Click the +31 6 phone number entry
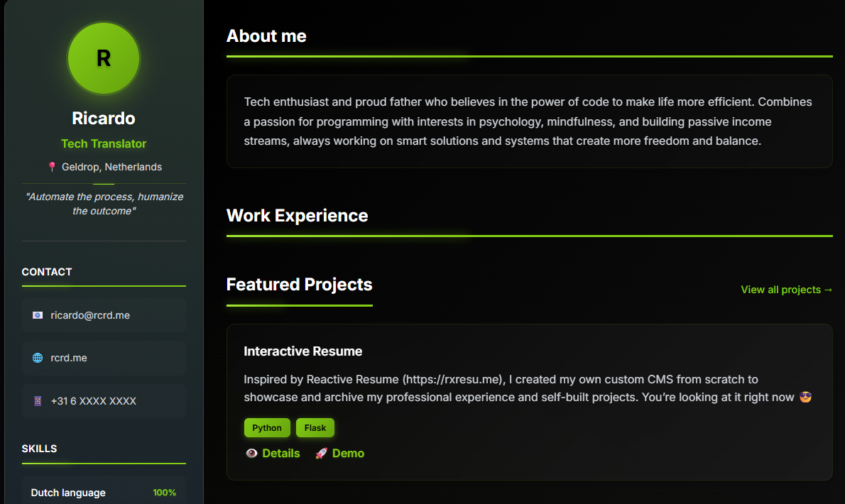The width and height of the screenshot is (845, 504). [x=94, y=401]
